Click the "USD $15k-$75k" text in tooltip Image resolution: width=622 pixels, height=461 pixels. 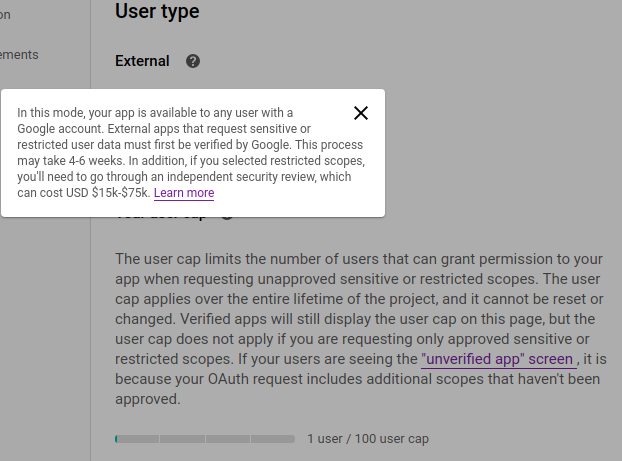tap(108, 193)
